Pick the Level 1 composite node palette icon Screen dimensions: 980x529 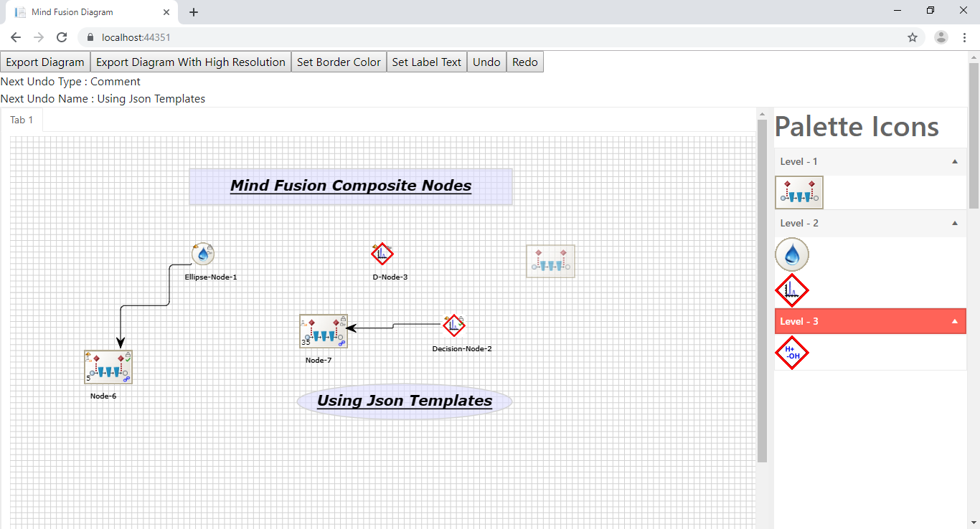799,193
